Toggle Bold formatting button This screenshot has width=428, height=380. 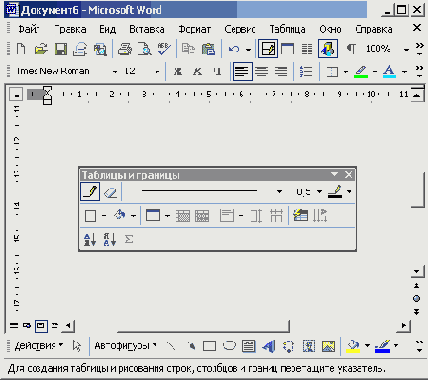[178, 71]
